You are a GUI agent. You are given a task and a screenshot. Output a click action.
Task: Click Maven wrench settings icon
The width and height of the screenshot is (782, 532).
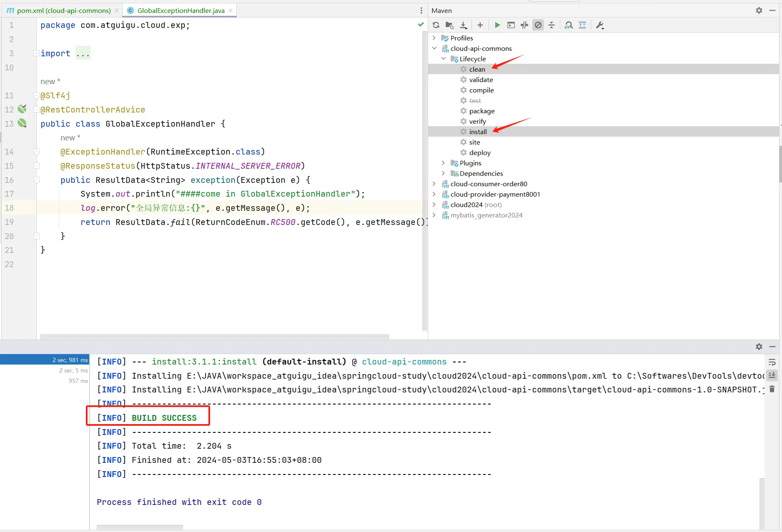pyautogui.click(x=600, y=25)
